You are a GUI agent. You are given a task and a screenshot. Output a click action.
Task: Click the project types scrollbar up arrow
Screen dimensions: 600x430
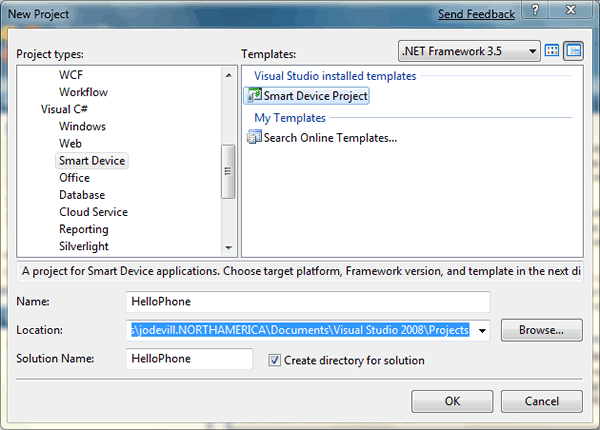point(228,75)
